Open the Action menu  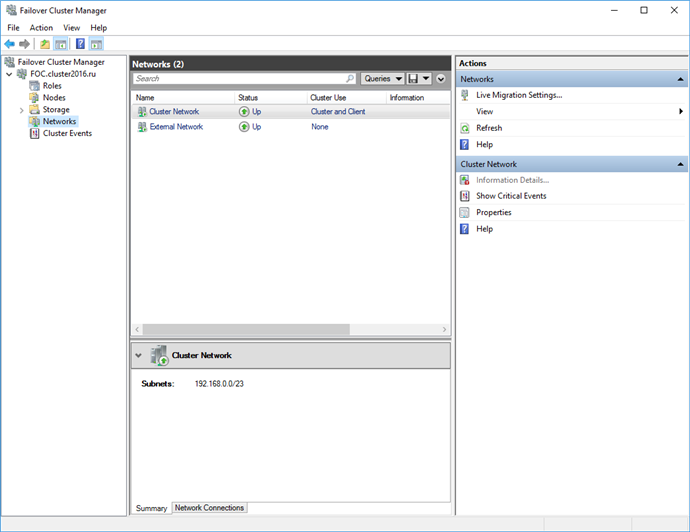[41, 28]
